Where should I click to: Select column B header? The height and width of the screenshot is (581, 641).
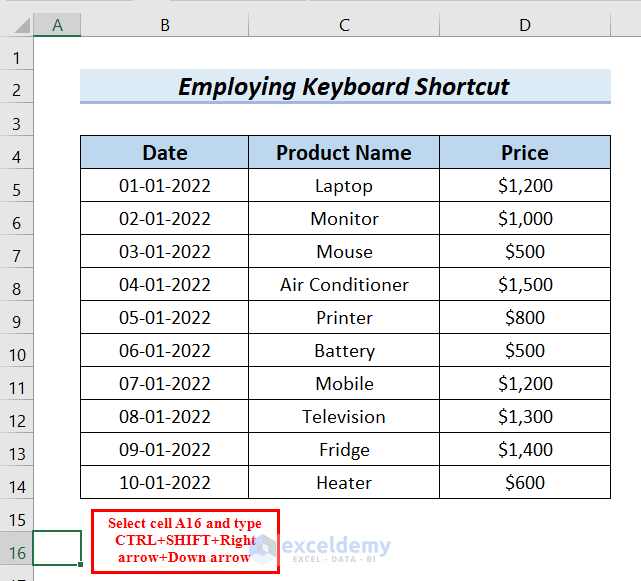[165, 25]
